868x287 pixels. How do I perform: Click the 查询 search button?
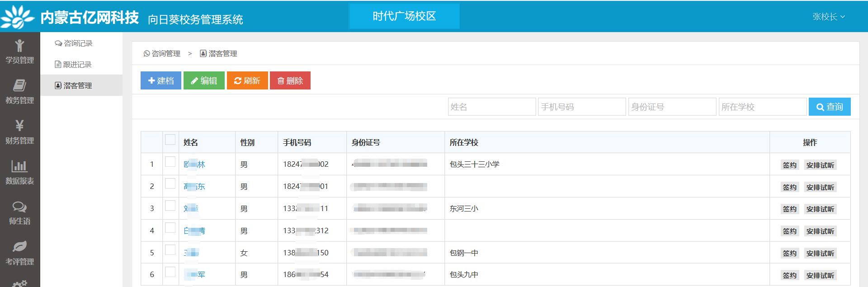(829, 107)
